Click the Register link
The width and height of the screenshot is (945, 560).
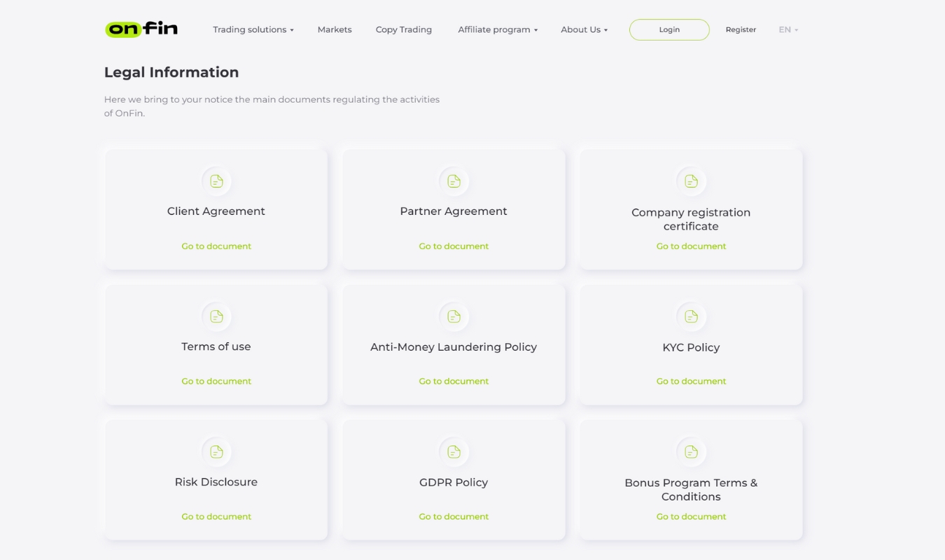click(741, 29)
